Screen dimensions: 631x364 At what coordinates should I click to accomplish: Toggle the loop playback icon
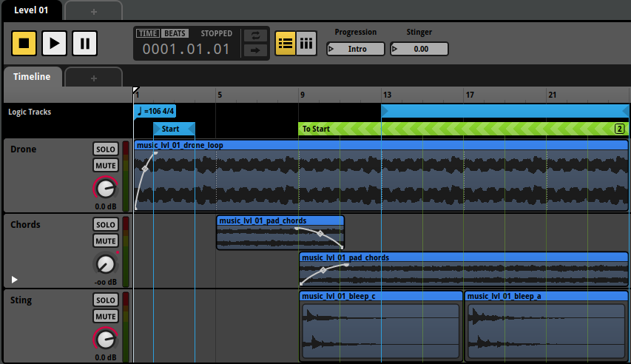[255, 36]
